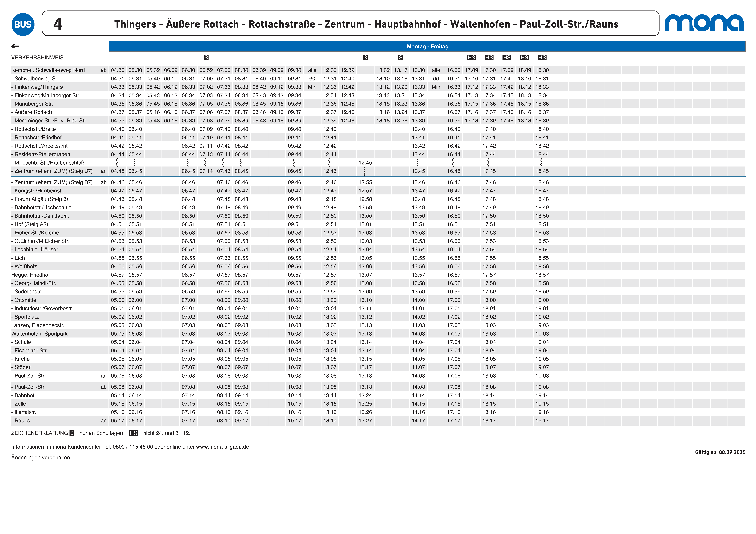
Task: Click 'nicht 24. und 31.12.' legend text
Action: [x=167, y=433]
